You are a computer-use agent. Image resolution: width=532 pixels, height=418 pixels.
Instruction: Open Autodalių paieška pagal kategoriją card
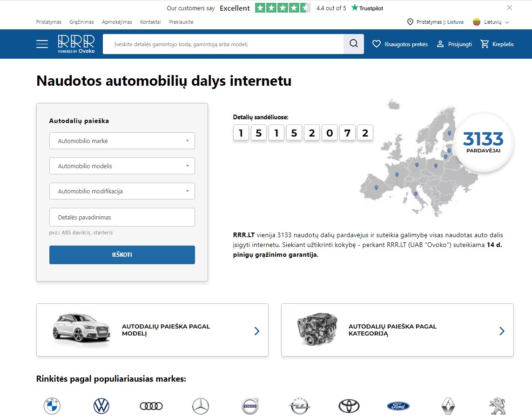pos(397,330)
